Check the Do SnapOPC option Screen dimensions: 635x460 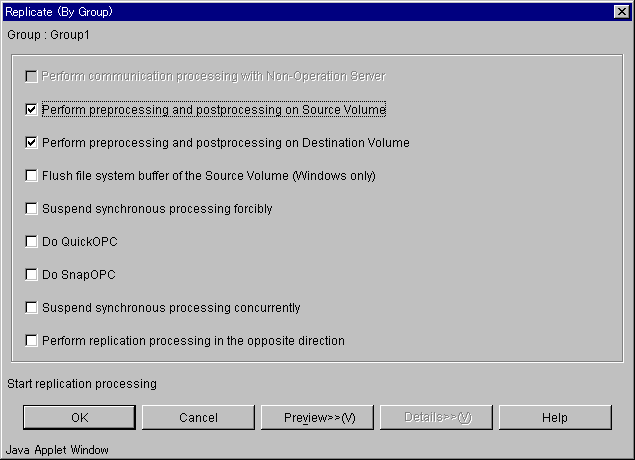point(31,275)
